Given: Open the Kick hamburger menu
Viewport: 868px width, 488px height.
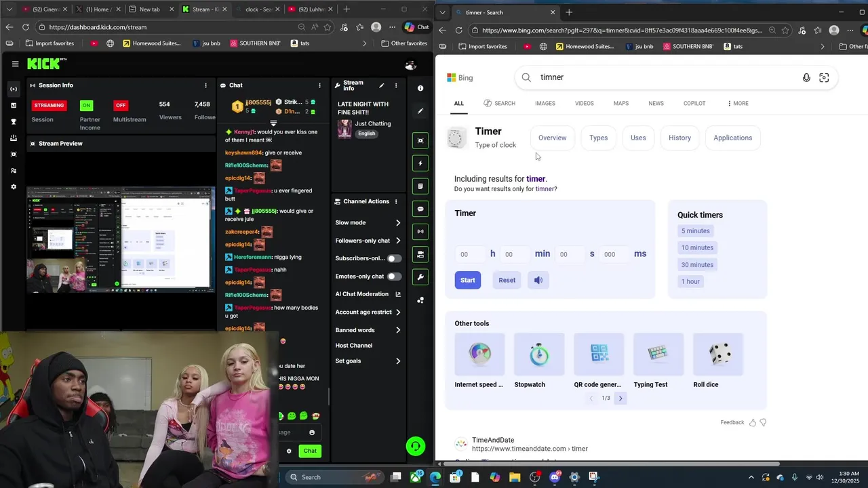Looking at the screenshot, I should pyautogui.click(x=15, y=64).
